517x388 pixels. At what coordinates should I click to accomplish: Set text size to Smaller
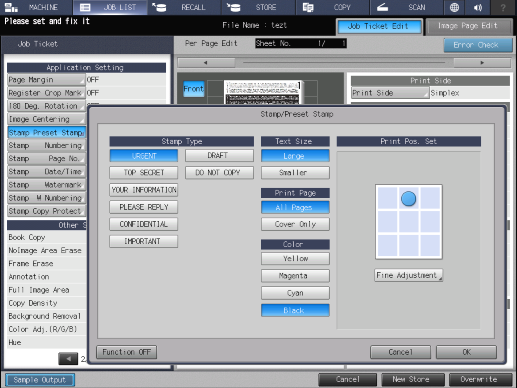[295, 173]
